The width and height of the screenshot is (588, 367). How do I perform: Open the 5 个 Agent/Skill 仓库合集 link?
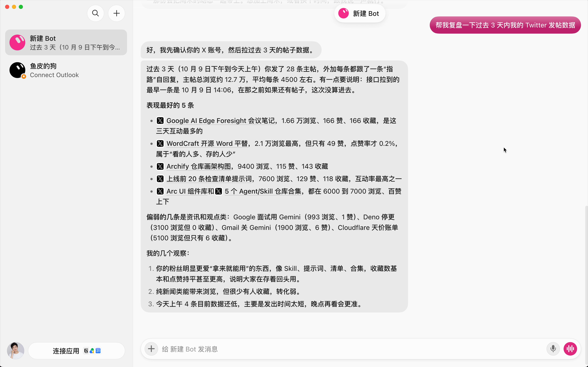pyautogui.click(x=263, y=191)
